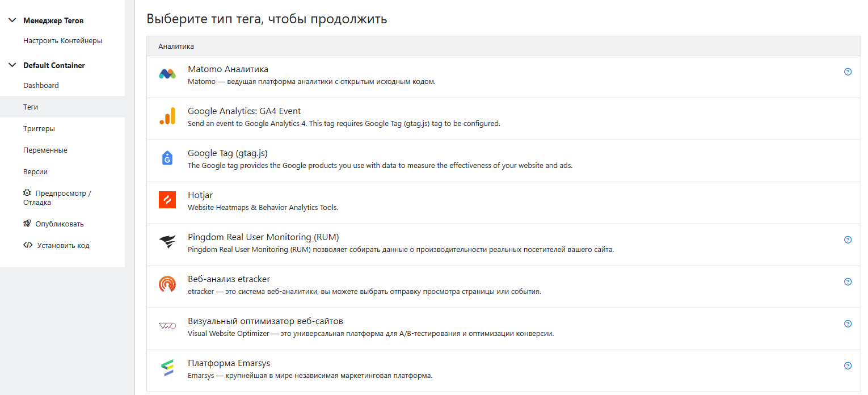Click the Google Tag gtag.js icon

[x=167, y=158]
